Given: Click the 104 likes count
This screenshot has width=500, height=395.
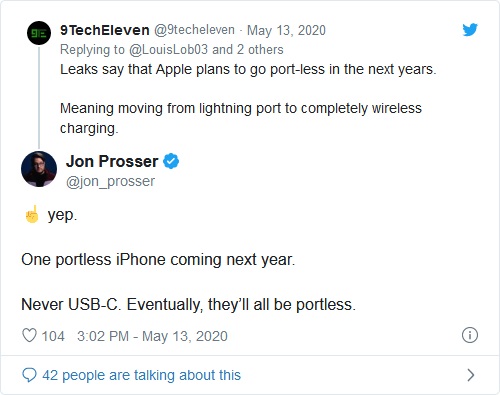Looking at the screenshot, I should 53,336.
